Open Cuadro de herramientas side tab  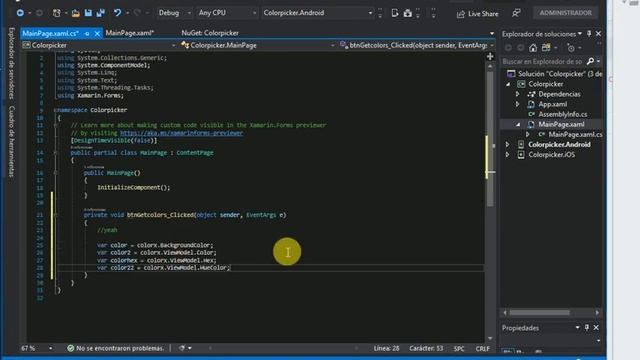[11, 141]
